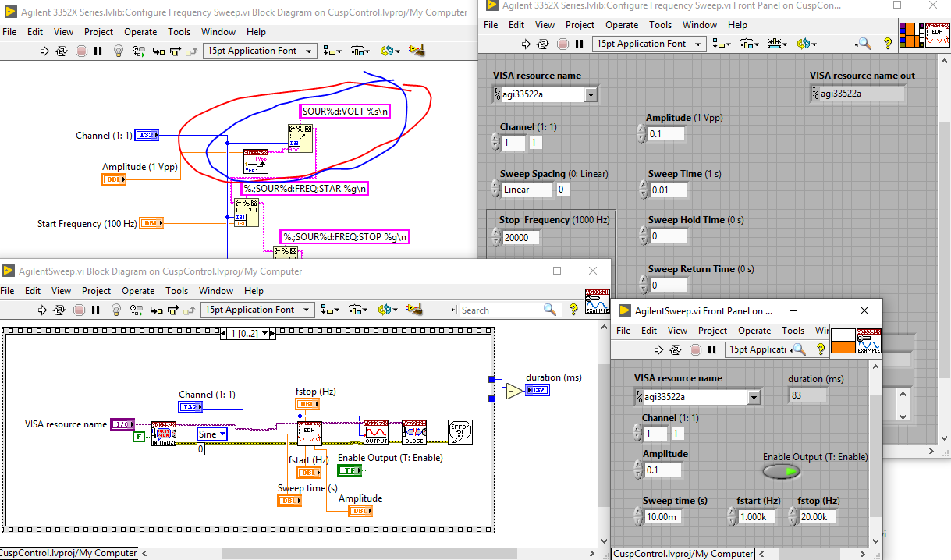Click fstop (Hz) field showing 20.00k
The height and width of the screenshot is (560, 951).
817,517
